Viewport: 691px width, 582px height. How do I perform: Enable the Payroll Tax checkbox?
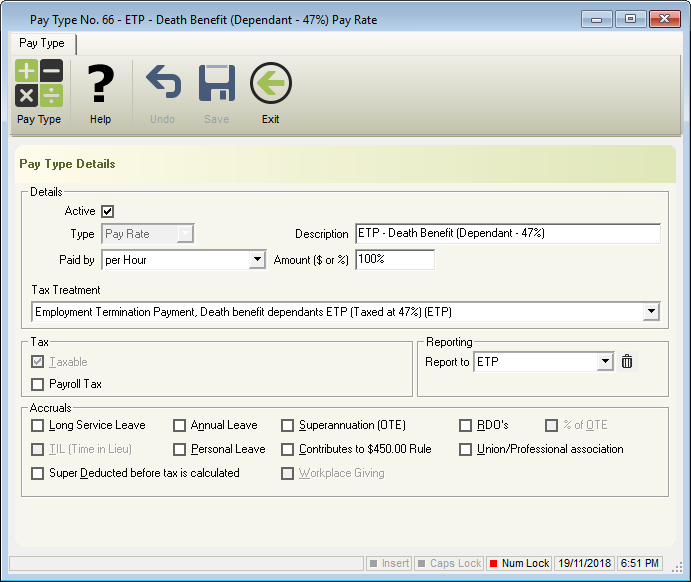tap(37, 384)
